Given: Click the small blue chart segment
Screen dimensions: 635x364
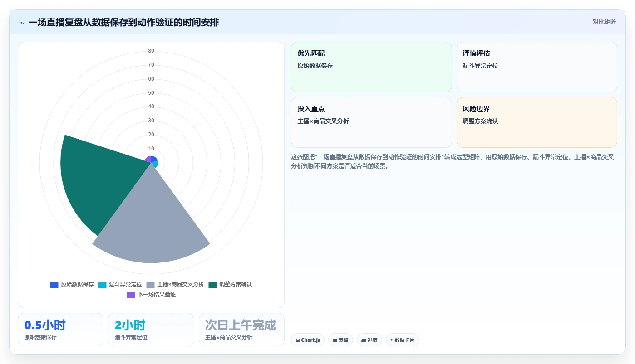Looking at the screenshot, I should 154,159.
